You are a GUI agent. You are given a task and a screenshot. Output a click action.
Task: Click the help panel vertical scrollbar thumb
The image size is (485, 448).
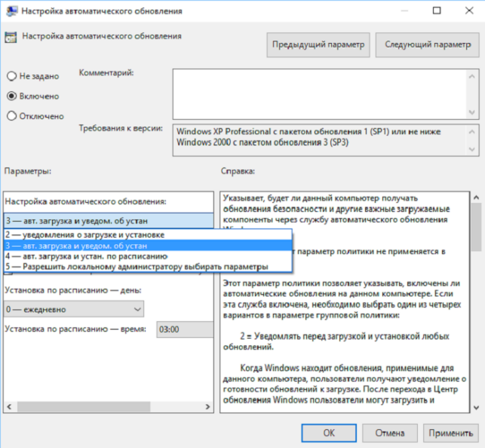point(477,227)
